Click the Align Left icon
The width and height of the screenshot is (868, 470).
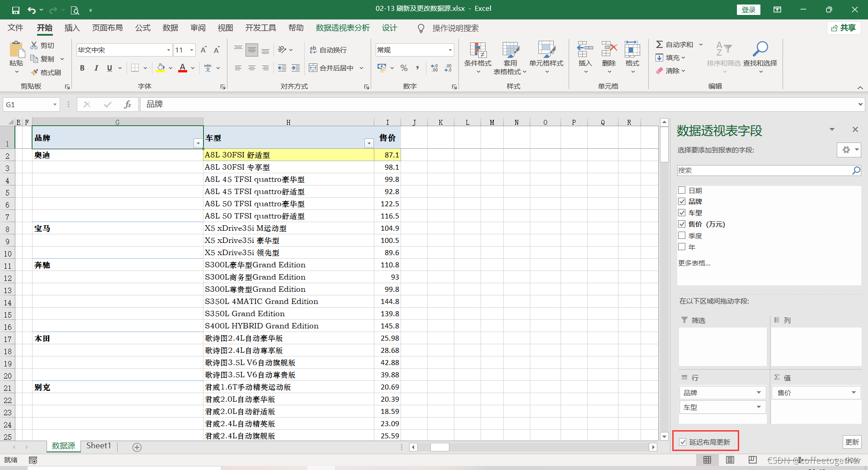pyautogui.click(x=238, y=68)
